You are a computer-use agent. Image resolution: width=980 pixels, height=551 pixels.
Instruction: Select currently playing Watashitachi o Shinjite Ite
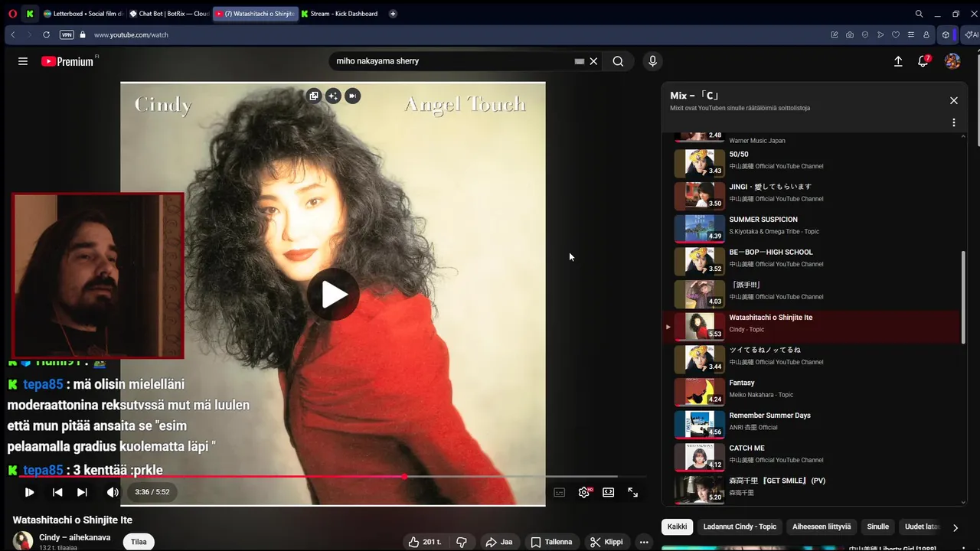[x=812, y=327]
